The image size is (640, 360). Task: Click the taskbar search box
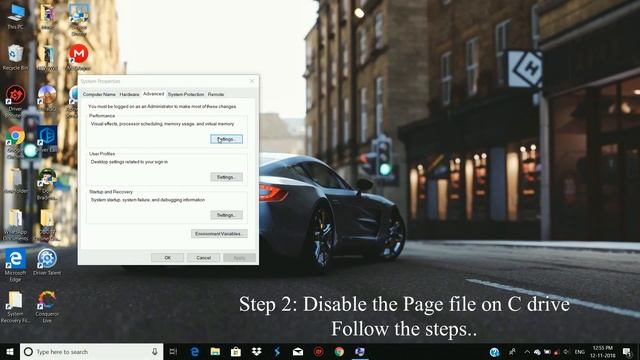tap(91, 351)
